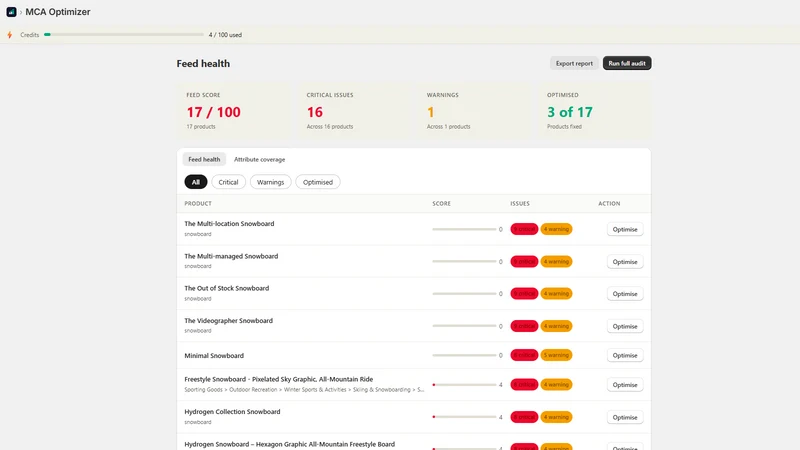Click the SCORE column header
The height and width of the screenshot is (450, 800).
point(441,204)
